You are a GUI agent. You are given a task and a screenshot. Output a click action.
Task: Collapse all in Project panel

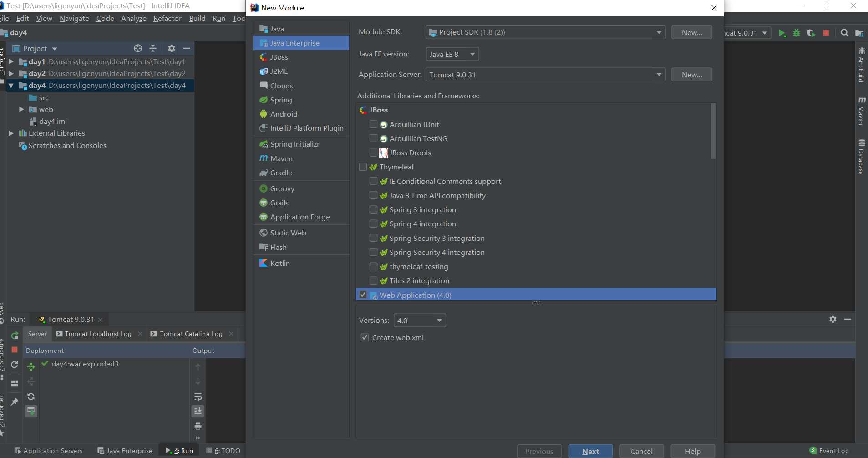pyautogui.click(x=153, y=48)
